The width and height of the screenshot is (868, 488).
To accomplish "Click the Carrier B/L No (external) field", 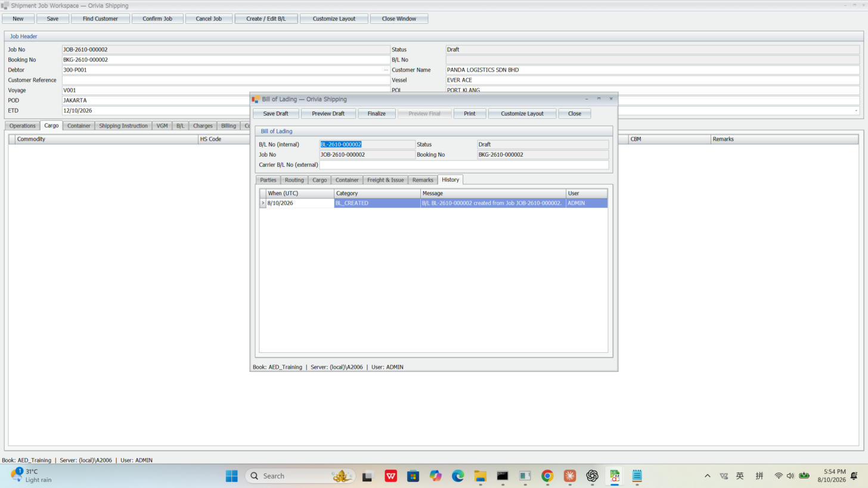I will (464, 164).
